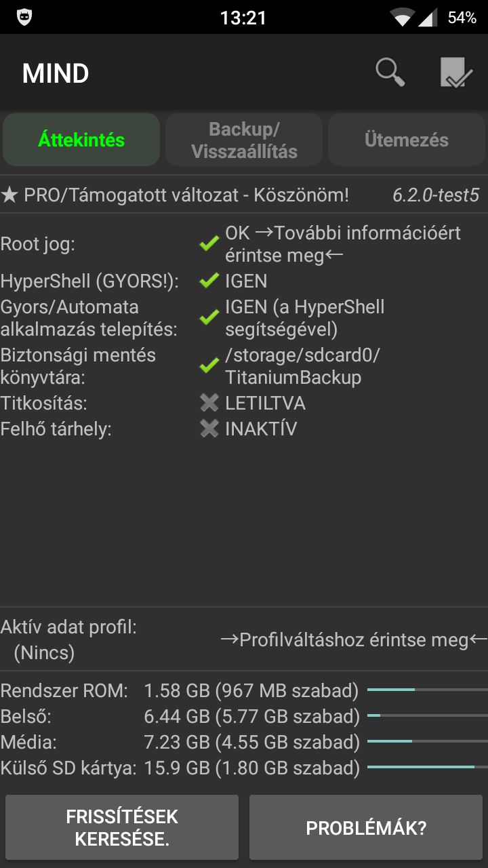Image resolution: width=488 pixels, height=868 pixels.
Task: Tap the Rendszer ROM usage bar
Action: (x=427, y=690)
